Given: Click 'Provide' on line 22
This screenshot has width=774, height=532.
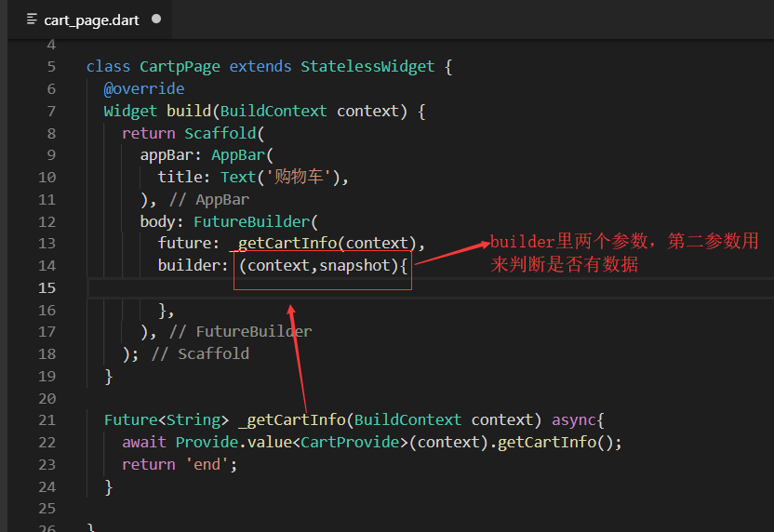Looking at the screenshot, I should (x=207, y=442).
